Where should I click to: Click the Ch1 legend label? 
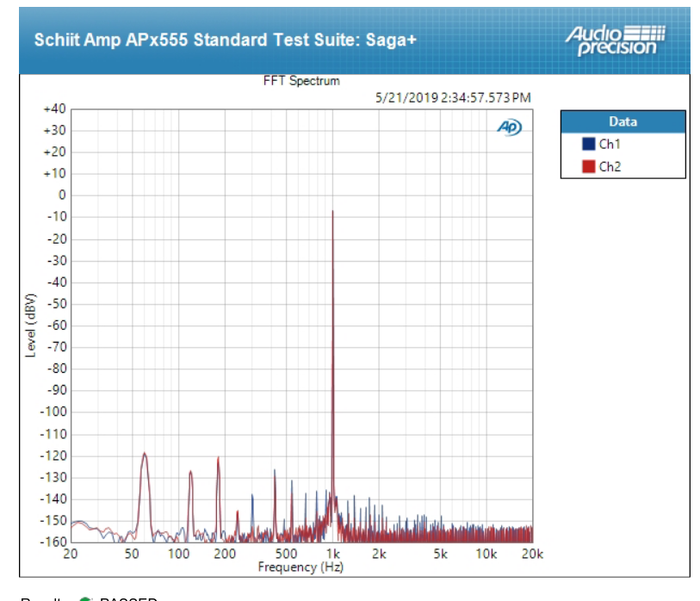coord(610,144)
